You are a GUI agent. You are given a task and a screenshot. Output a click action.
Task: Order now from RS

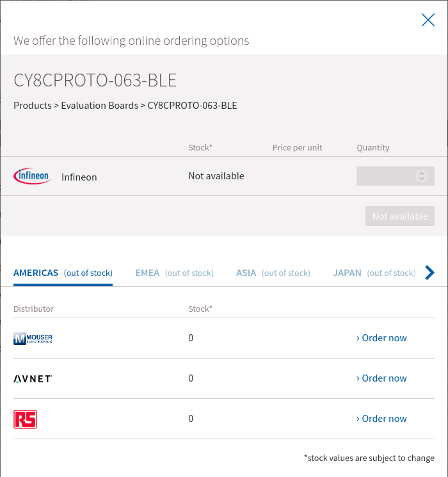pyautogui.click(x=381, y=419)
